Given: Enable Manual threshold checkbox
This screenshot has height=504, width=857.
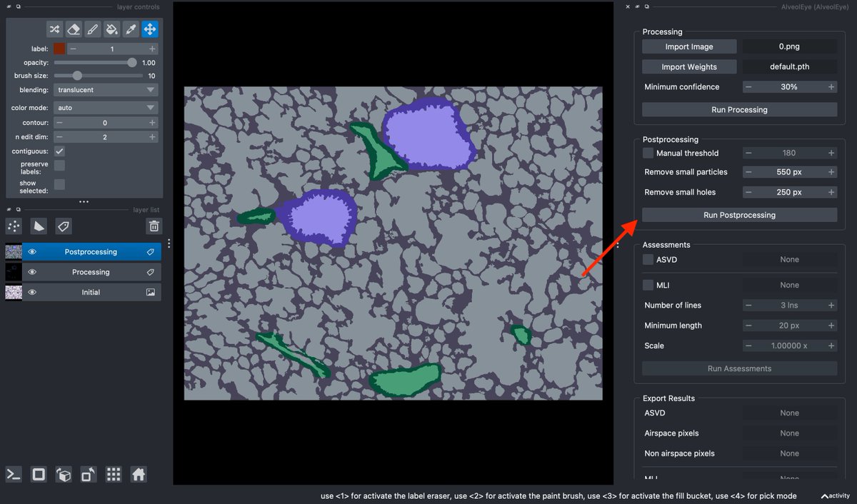Looking at the screenshot, I should coord(648,153).
